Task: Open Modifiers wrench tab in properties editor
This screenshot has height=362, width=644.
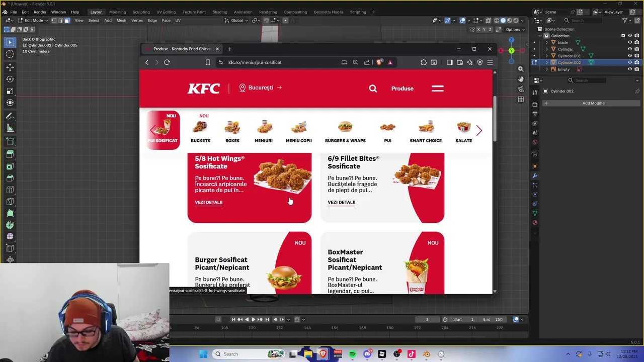Action: (535, 175)
